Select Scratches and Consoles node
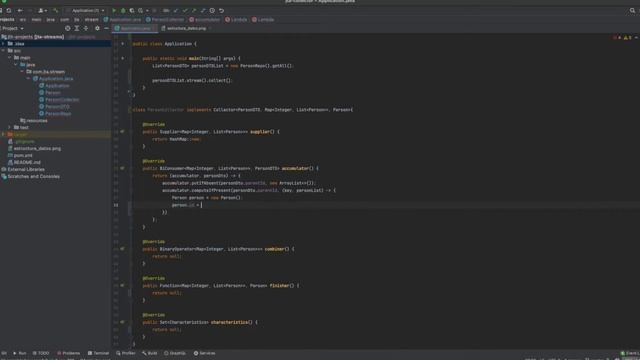 31,176
